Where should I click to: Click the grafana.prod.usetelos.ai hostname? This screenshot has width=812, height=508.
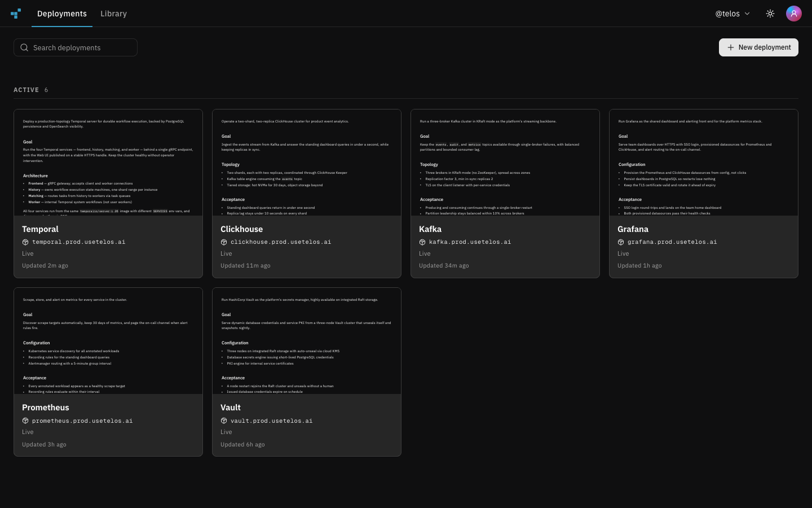[x=672, y=242]
